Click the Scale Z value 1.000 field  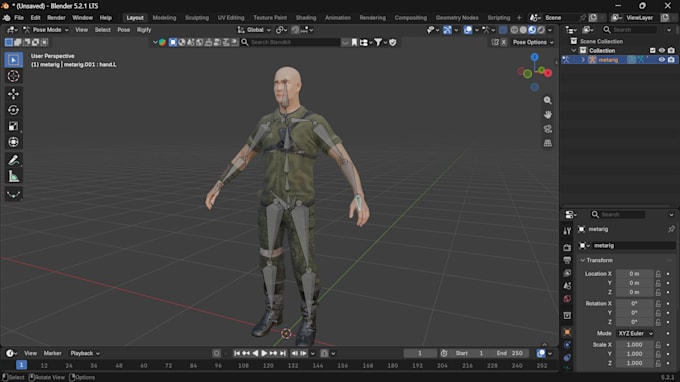coord(634,363)
